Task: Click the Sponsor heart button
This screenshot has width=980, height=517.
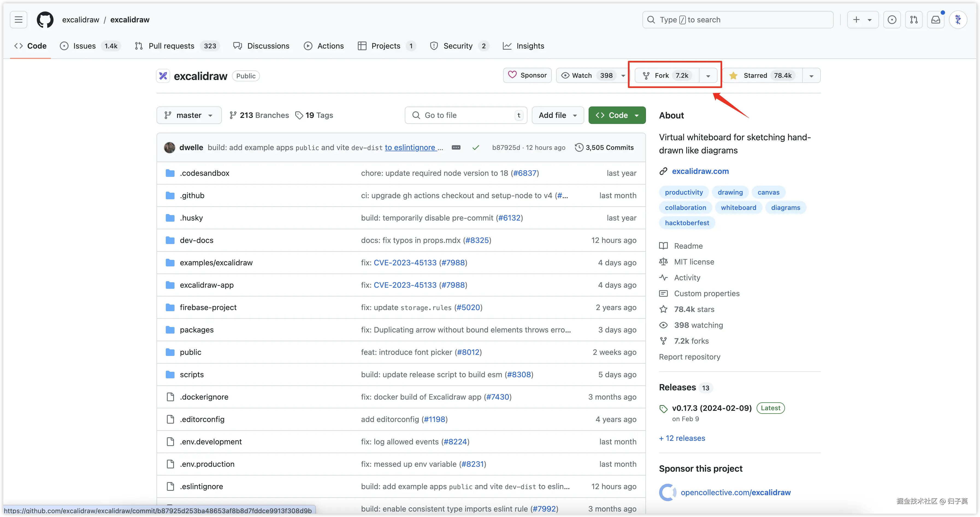Action: [x=527, y=75]
